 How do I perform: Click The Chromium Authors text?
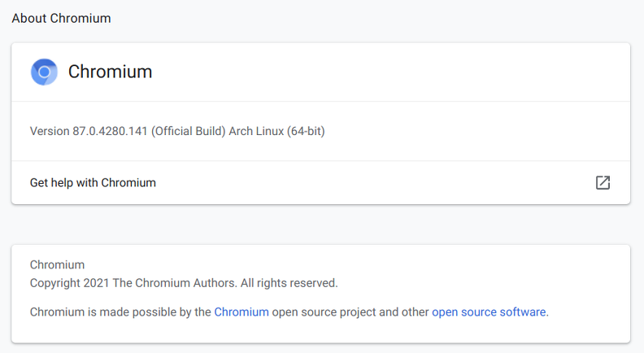coord(175,283)
